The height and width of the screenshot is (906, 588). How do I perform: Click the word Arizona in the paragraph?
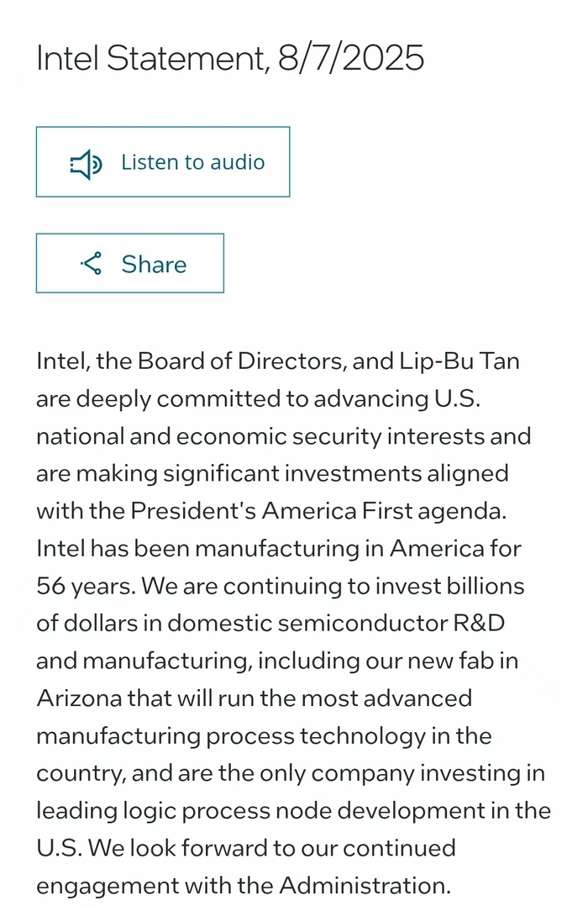point(78,698)
